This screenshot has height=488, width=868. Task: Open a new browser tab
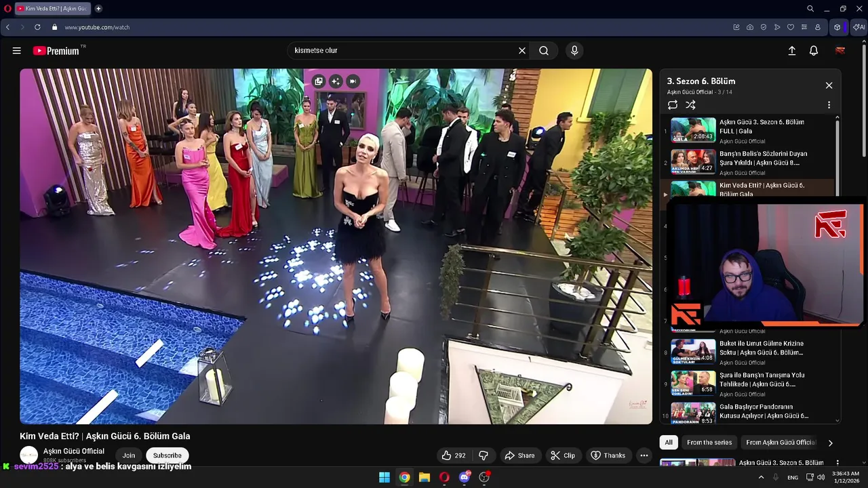(98, 9)
